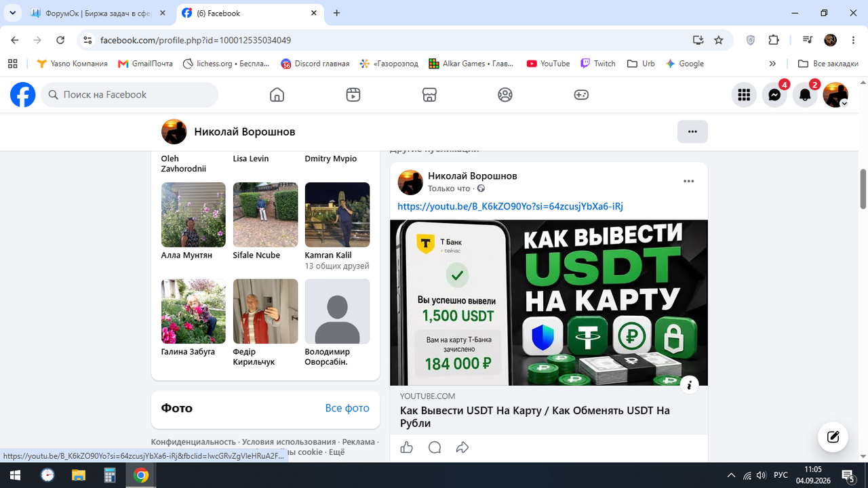868x488 pixels.
Task: Share the USDT video post
Action: [462, 447]
